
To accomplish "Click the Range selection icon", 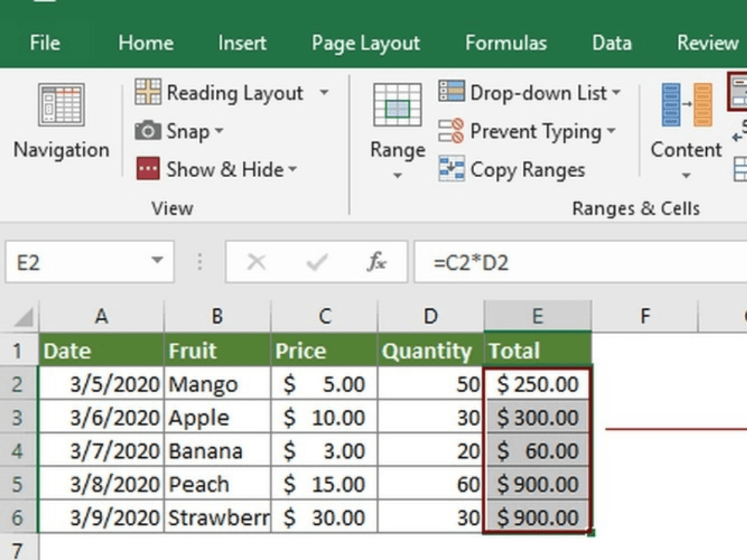I will point(397,106).
